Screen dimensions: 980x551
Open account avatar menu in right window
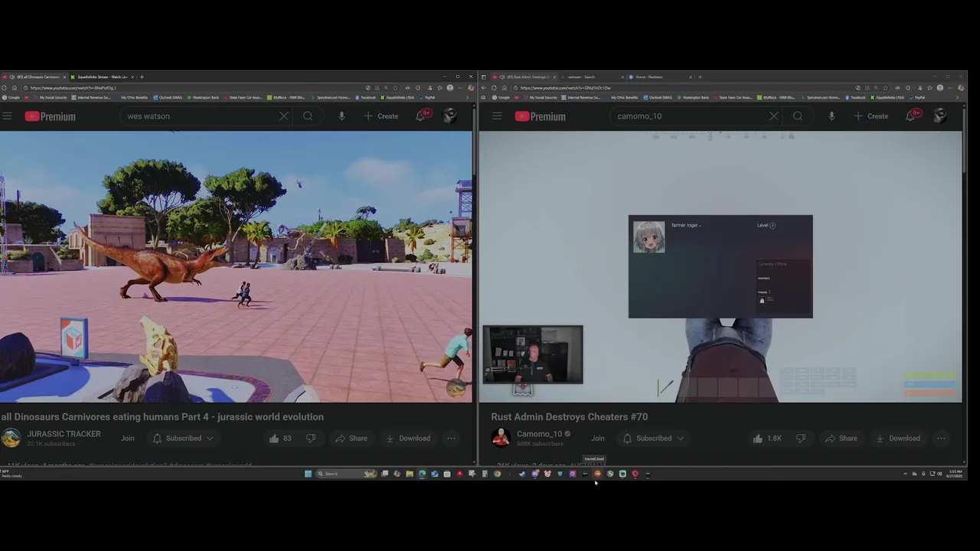tap(940, 116)
